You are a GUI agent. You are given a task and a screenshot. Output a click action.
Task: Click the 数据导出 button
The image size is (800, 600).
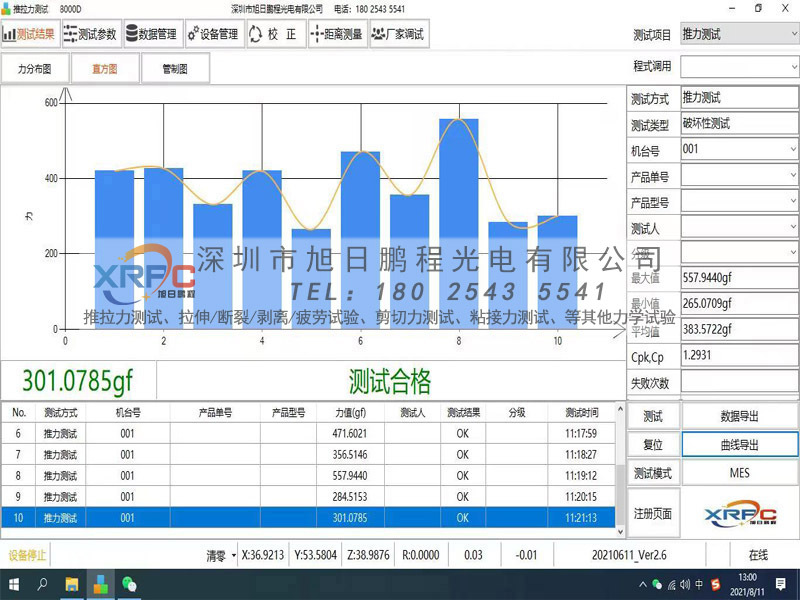pyautogui.click(x=740, y=416)
